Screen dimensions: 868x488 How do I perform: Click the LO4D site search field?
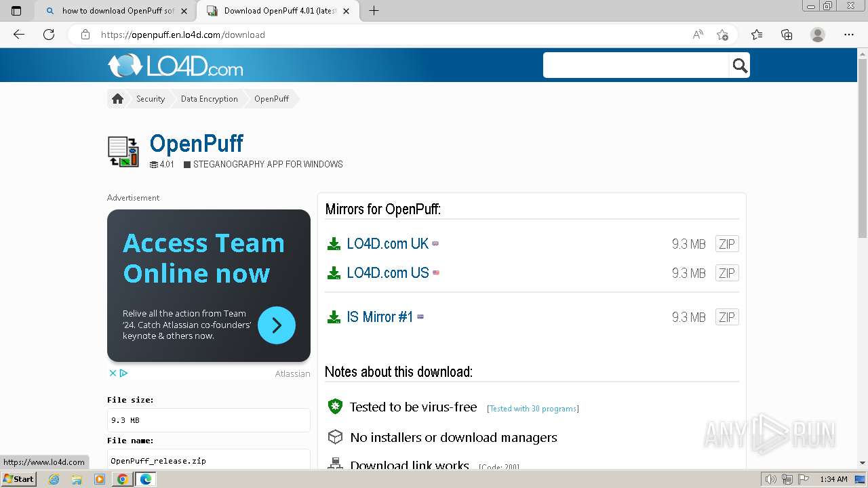[x=636, y=65]
